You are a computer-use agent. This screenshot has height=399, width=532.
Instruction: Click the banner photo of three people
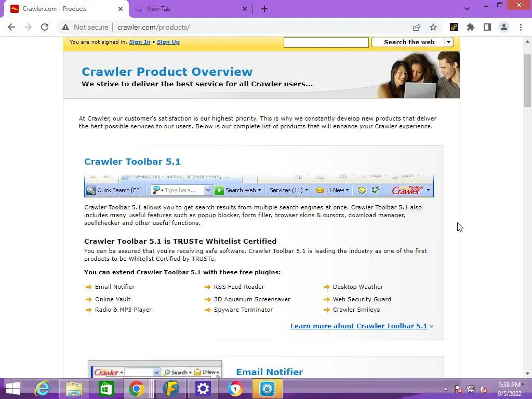[418, 75]
